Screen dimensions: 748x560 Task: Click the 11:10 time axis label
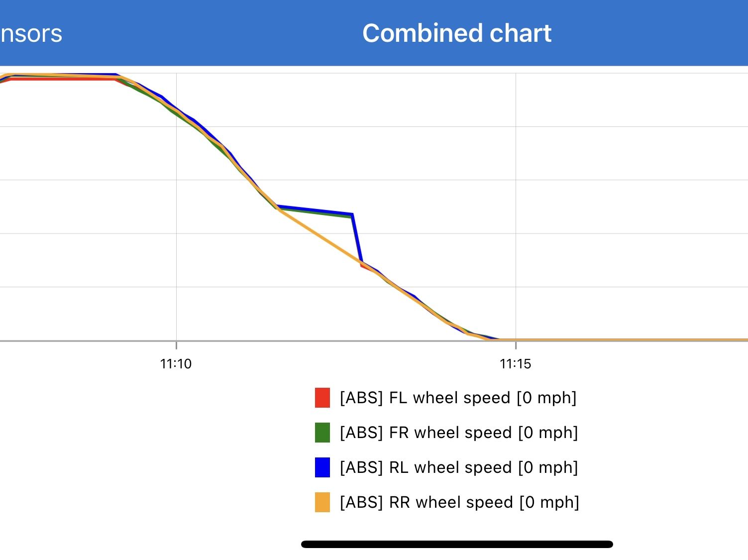click(x=176, y=364)
